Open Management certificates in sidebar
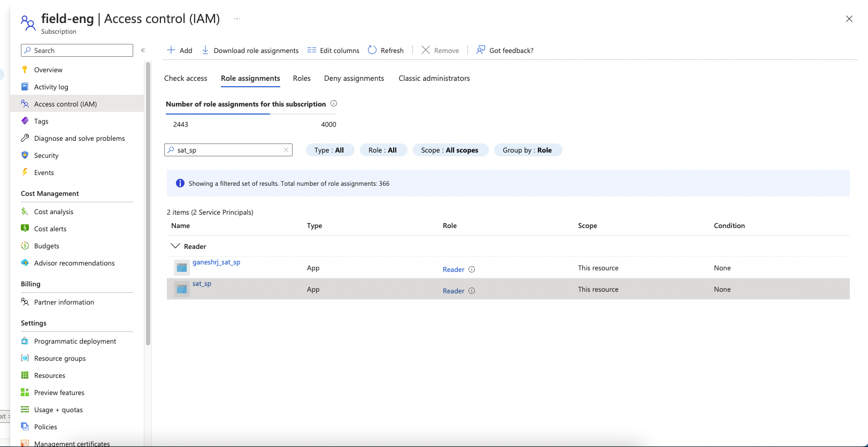 pyautogui.click(x=72, y=443)
